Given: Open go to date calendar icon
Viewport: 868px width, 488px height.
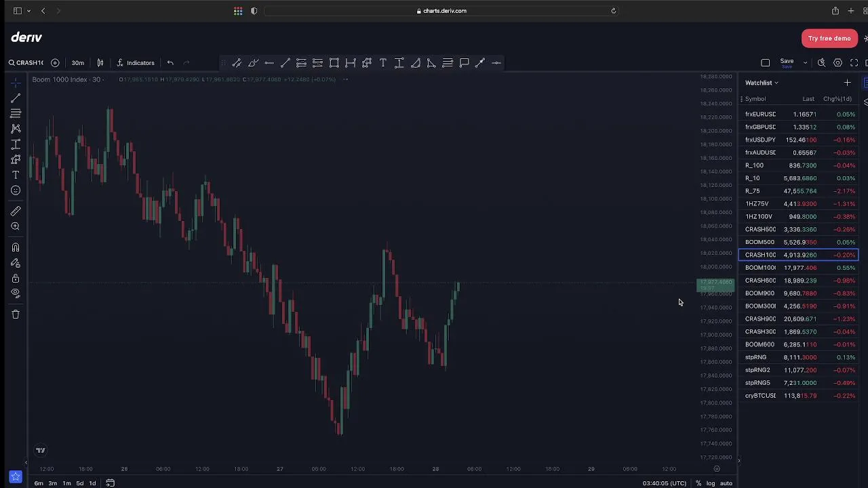Looking at the screenshot, I should [110, 483].
